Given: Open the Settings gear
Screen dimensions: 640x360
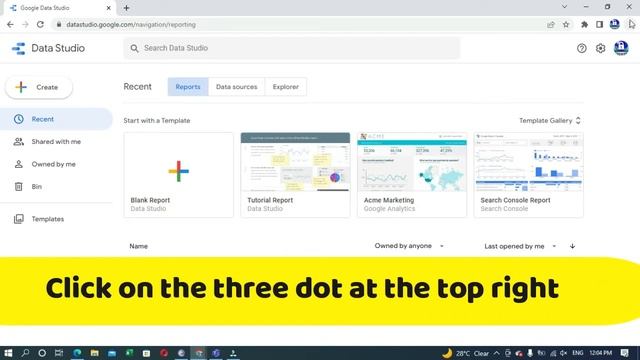Looking at the screenshot, I should [x=600, y=48].
